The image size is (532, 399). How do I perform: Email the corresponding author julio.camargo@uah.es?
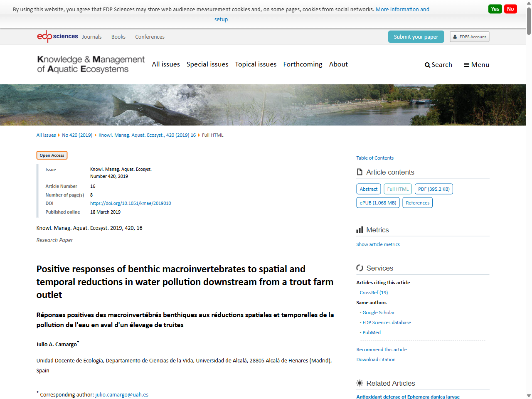click(122, 394)
